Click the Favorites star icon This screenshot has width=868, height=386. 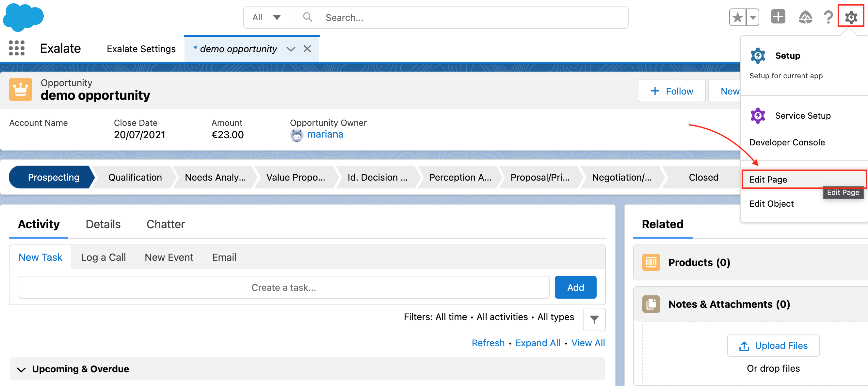coord(737,18)
